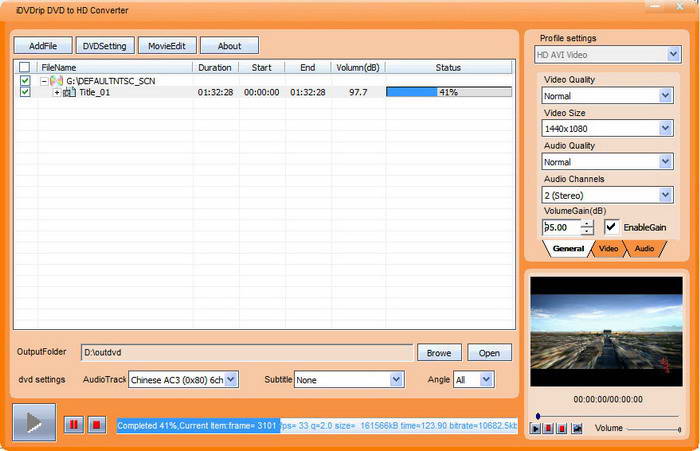Viewport: 700px width, 451px height.
Task: Click the 41% progress bar of Title_01
Action: pyautogui.click(x=449, y=92)
